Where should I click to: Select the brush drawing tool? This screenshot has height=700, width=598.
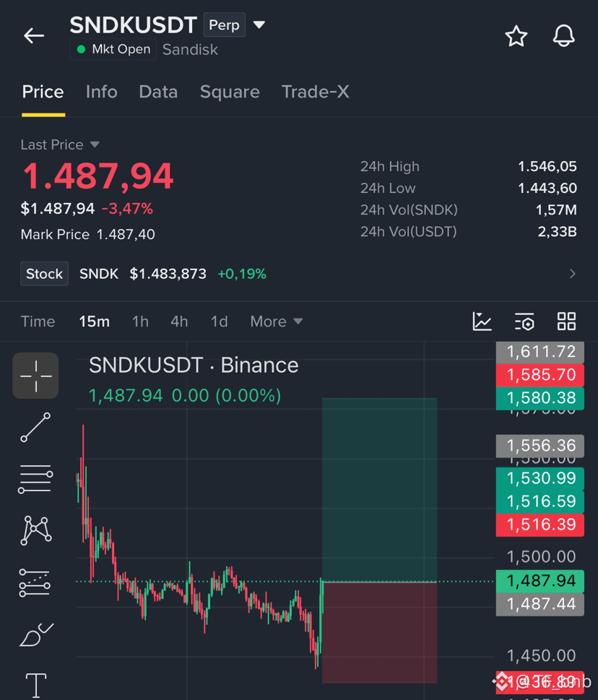[x=36, y=634]
